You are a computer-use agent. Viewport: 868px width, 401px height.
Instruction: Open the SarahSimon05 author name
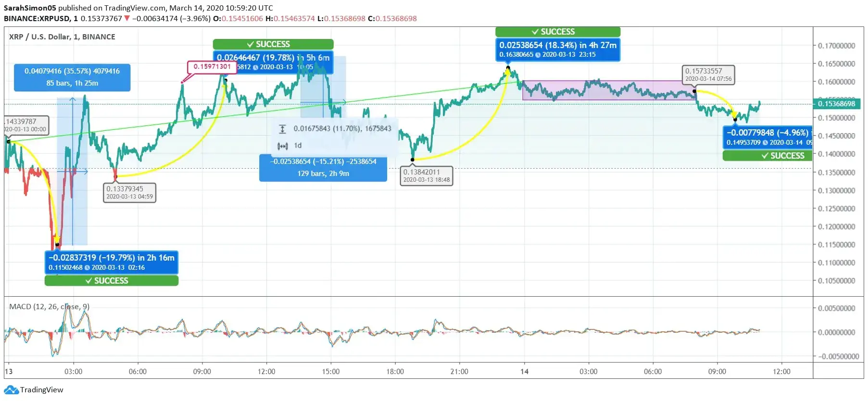click(30, 8)
